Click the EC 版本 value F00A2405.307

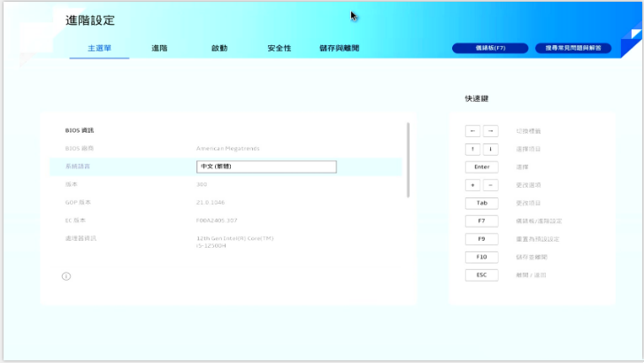coord(217,220)
